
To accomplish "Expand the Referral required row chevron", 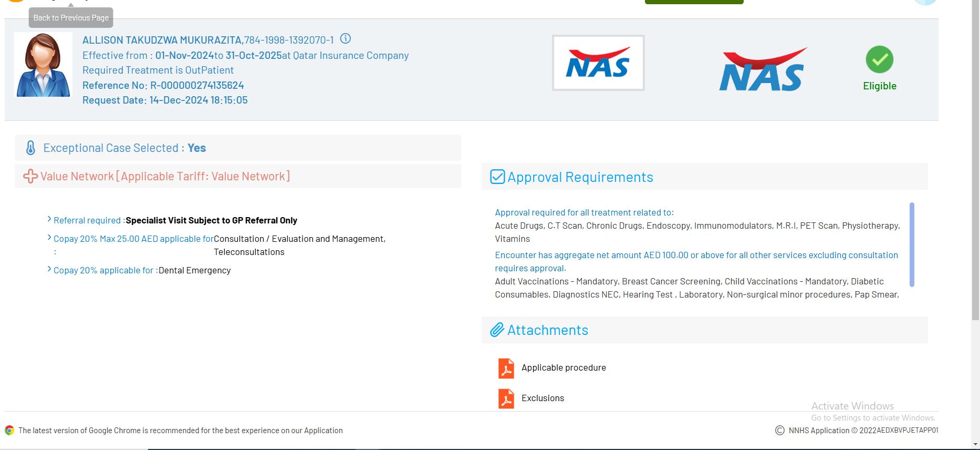I will click(49, 219).
